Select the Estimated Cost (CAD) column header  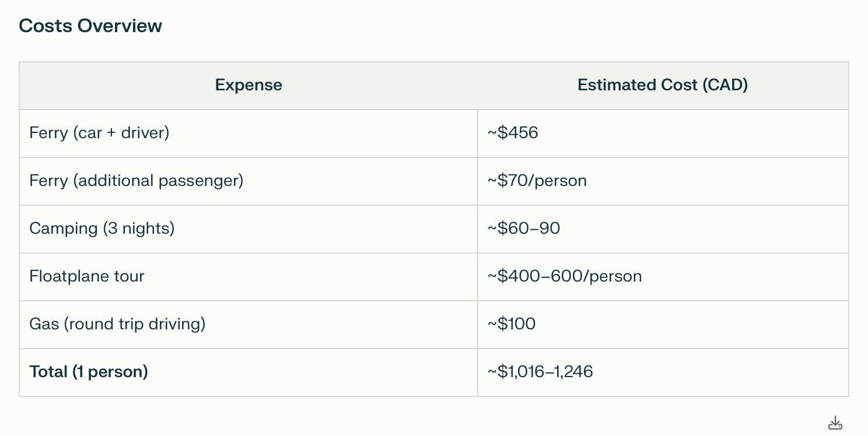coord(663,85)
